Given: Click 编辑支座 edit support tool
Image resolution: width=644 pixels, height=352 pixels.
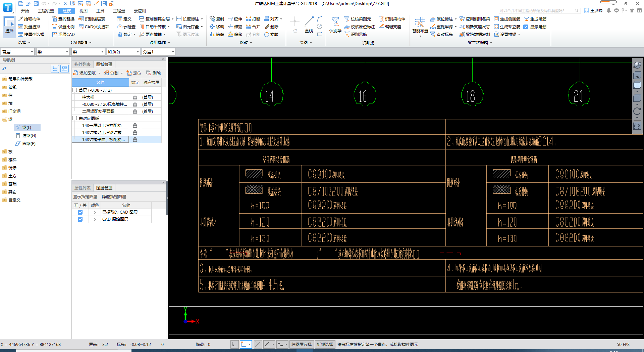Looking at the screenshot, I should tap(390, 27).
